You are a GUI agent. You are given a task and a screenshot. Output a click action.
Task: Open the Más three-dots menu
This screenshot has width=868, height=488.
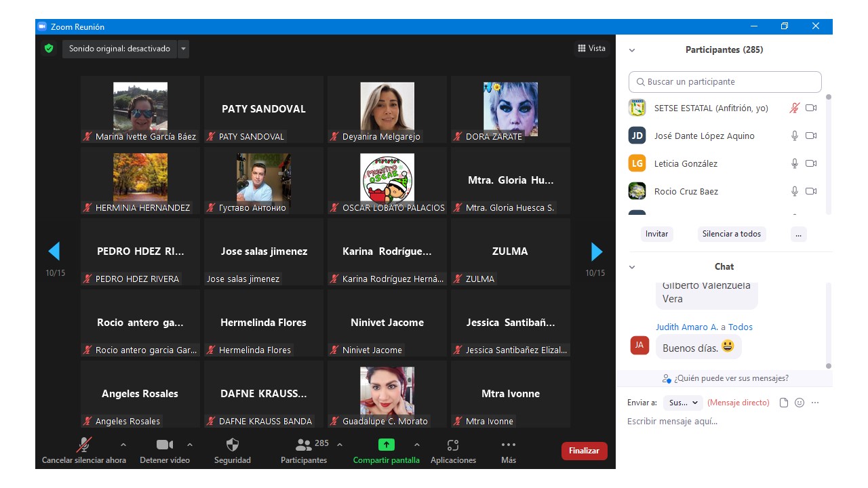click(x=509, y=445)
